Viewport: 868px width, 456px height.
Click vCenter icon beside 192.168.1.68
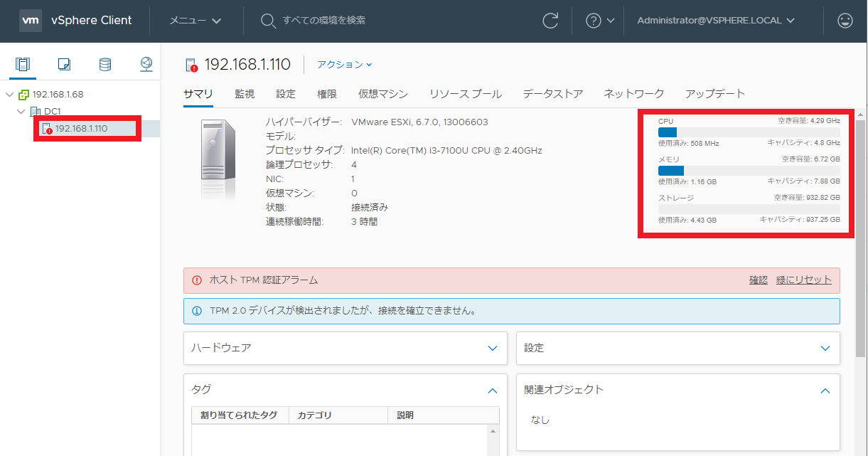pyautogui.click(x=23, y=95)
